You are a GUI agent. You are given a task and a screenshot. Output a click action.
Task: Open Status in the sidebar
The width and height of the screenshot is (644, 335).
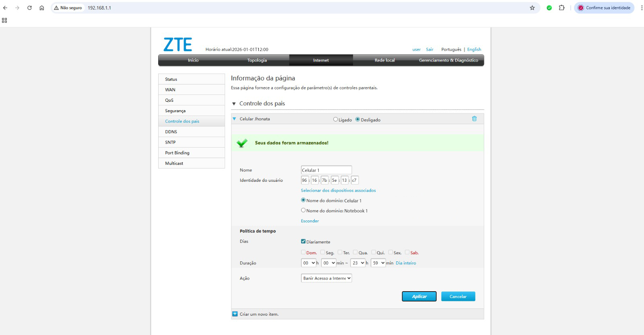[x=192, y=79]
